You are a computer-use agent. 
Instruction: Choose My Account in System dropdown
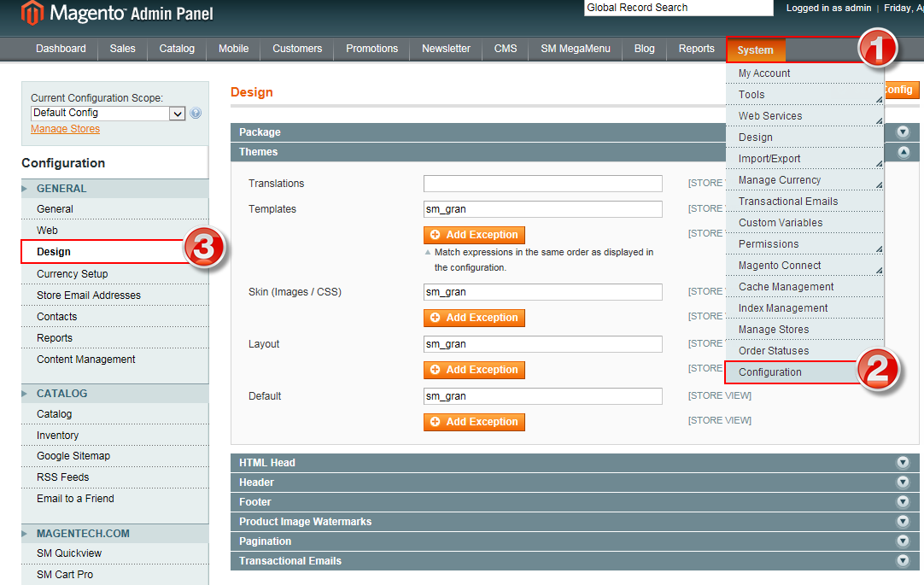tap(804, 73)
